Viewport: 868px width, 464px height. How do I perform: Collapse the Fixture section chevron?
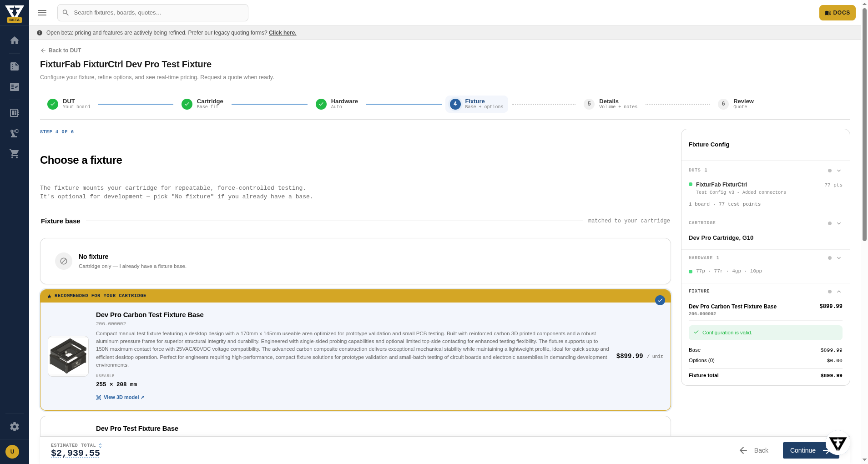pos(839,292)
